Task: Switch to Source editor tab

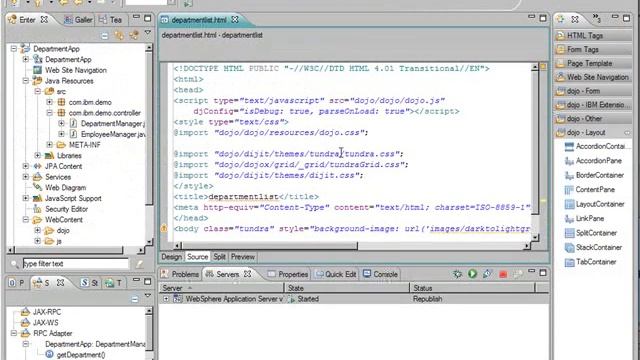Action: 198,257
